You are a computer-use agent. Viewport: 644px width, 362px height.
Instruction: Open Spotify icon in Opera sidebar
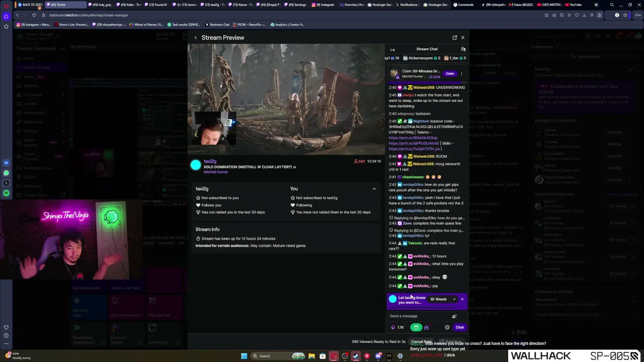pos(6,193)
